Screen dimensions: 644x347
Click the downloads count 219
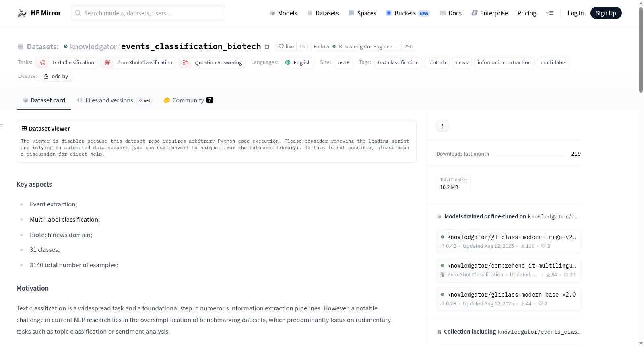pos(576,154)
